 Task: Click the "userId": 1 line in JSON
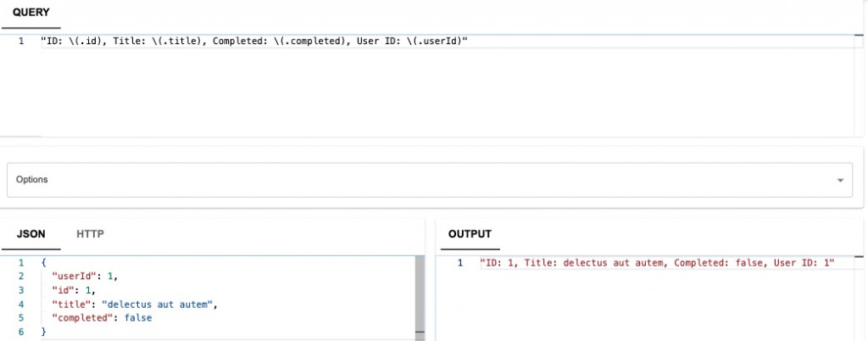pos(85,277)
